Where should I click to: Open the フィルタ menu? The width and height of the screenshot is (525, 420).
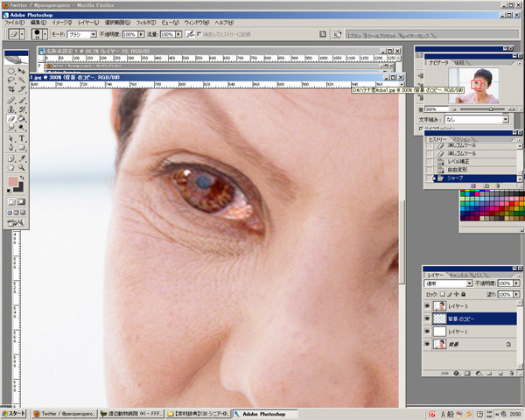point(145,23)
